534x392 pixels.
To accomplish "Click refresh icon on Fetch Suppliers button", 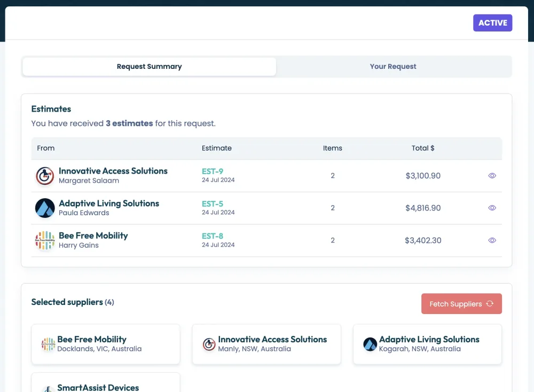I will pyautogui.click(x=490, y=304).
